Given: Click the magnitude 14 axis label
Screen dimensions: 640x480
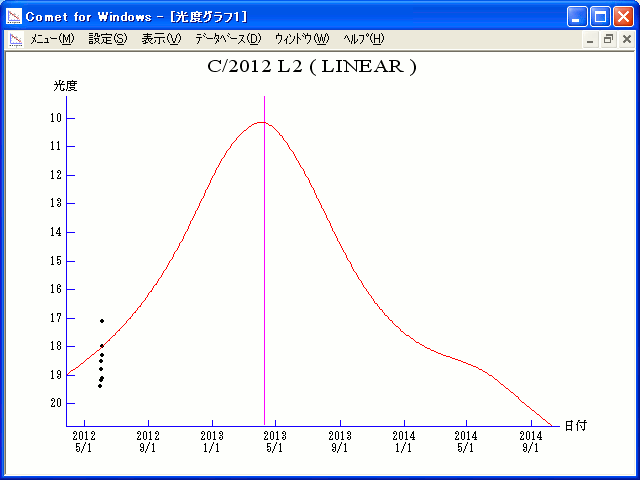Looking at the screenshot, I should point(56,232).
